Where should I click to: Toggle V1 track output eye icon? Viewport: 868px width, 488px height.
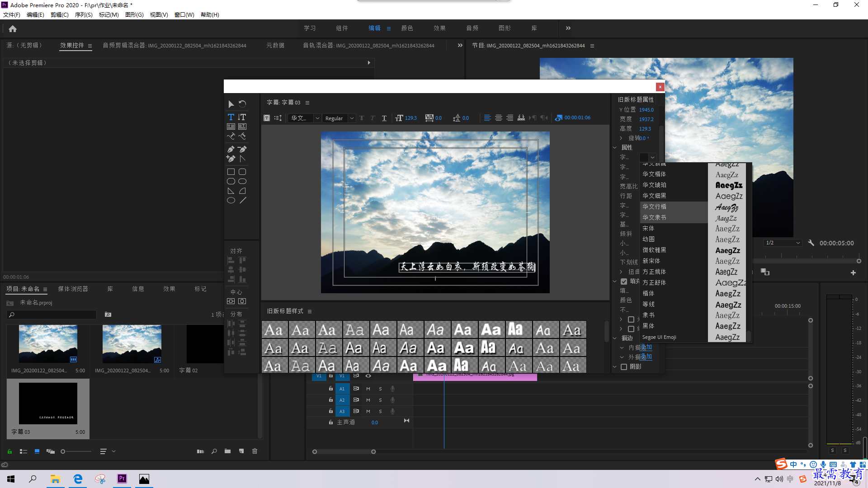pos(368,375)
